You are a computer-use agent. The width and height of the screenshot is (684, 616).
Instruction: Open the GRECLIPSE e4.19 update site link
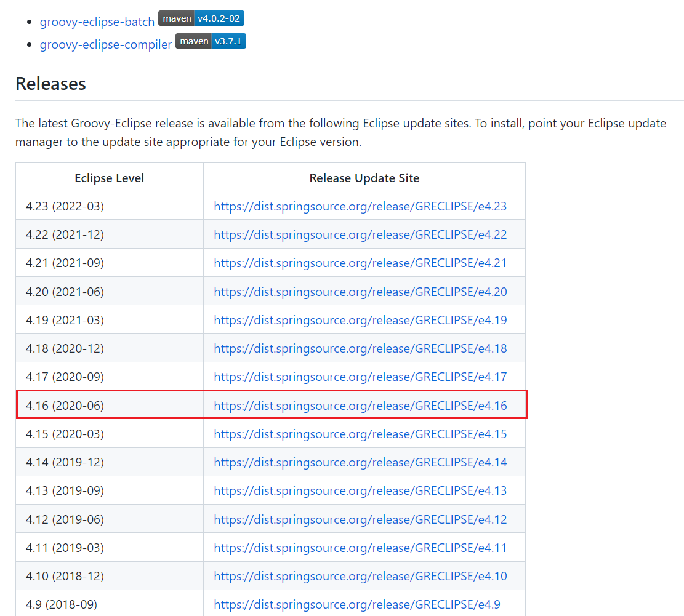[360, 320]
